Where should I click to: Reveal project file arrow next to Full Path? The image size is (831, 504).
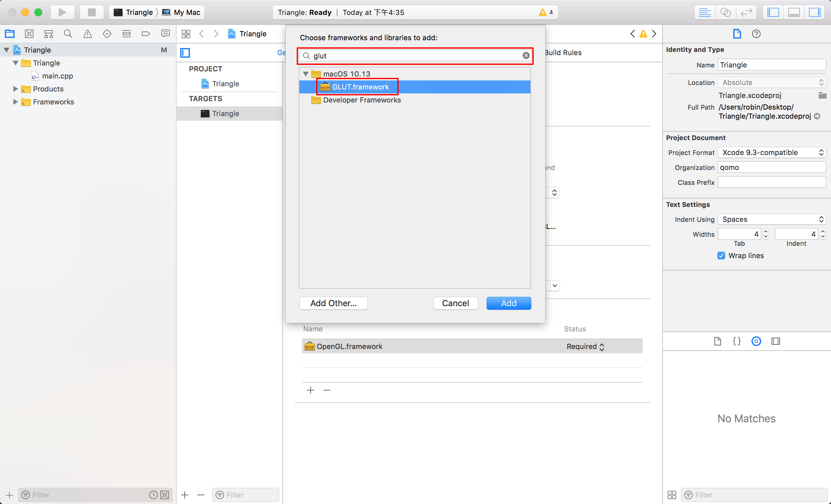[817, 116]
